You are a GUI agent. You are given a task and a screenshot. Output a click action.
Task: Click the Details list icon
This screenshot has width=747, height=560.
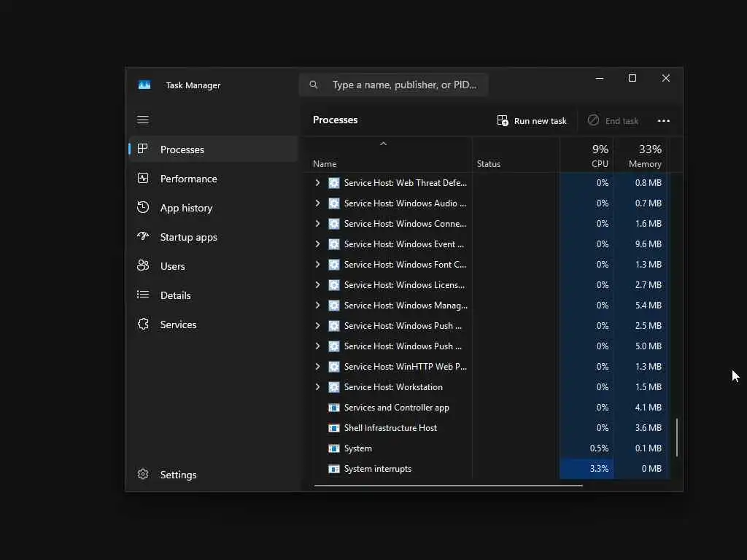[143, 295]
